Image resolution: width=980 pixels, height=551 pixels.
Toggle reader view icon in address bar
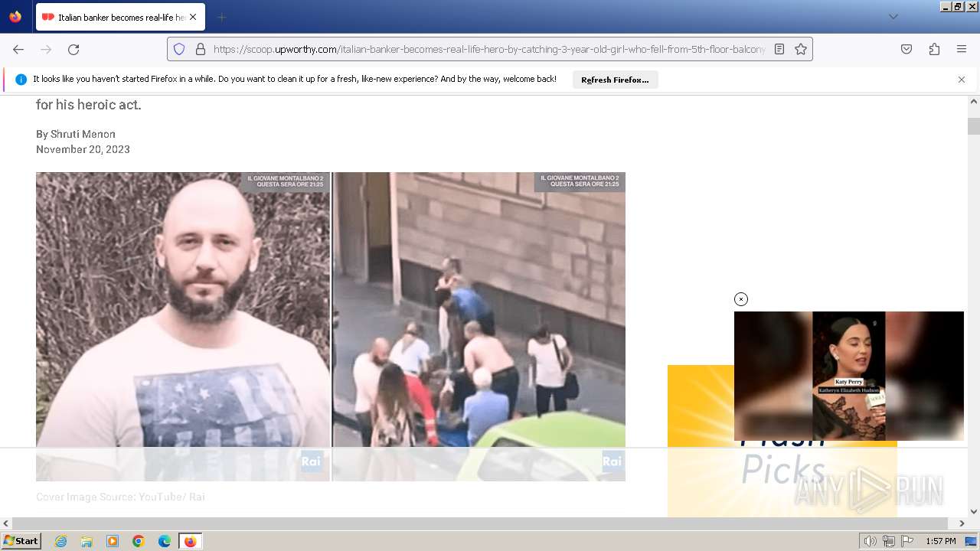[779, 49]
